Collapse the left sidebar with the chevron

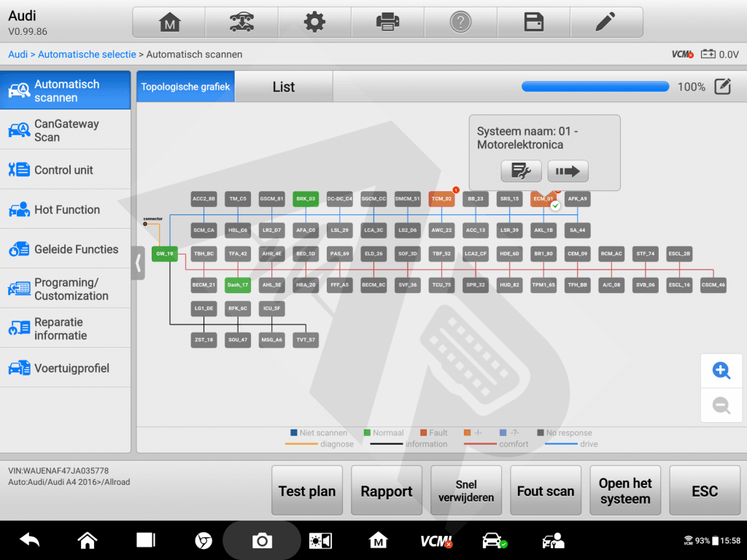(x=139, y=264)
